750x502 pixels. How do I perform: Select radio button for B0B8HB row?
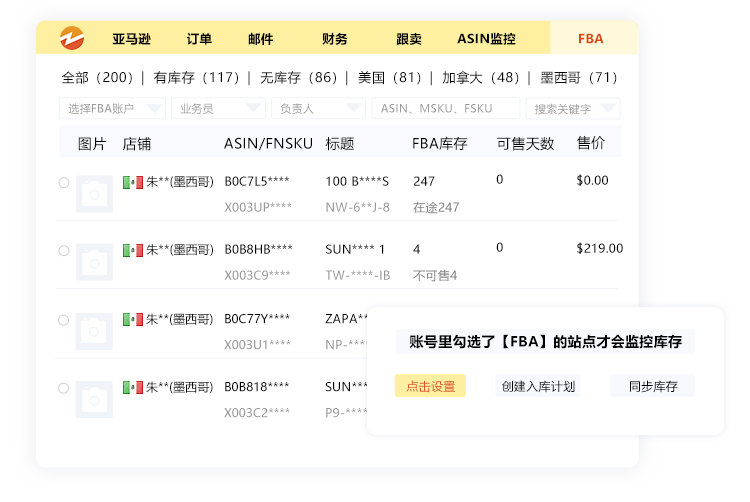click(x=64, y=249)
